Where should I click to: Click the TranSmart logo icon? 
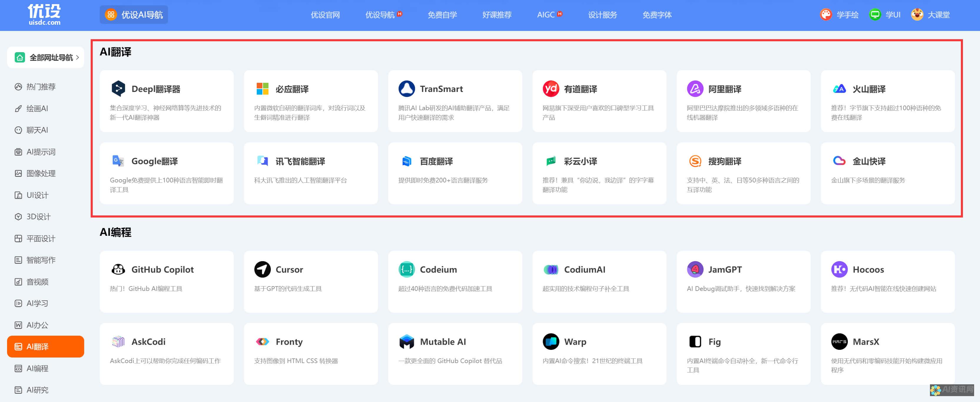(x=406, y=88)
